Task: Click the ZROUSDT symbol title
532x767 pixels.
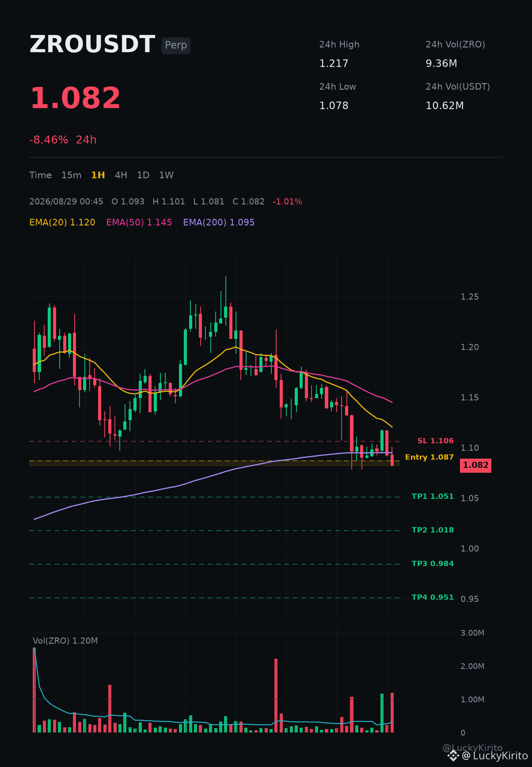Action: 92,45
